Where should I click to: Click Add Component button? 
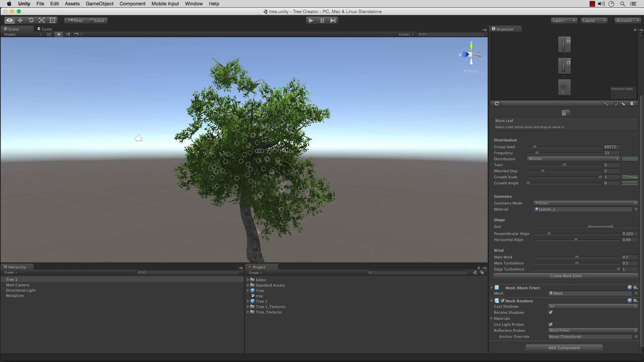pyautogui.click(x=565, y=348)
